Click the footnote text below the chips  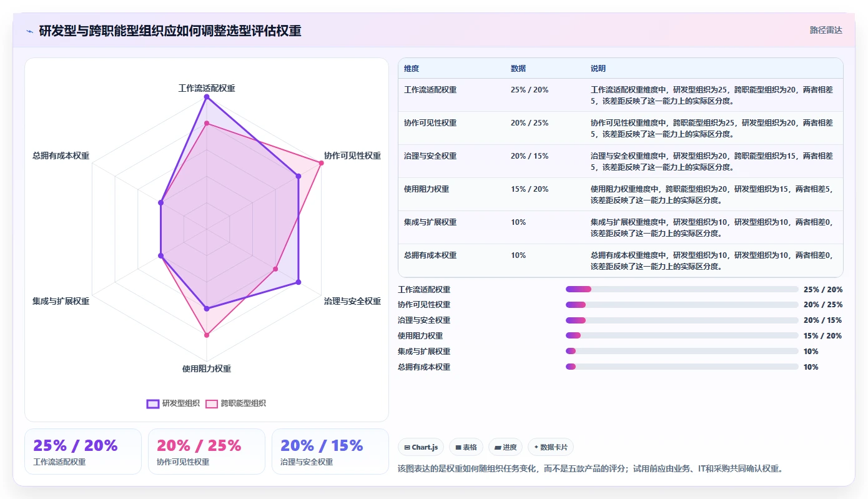[590, 468]
